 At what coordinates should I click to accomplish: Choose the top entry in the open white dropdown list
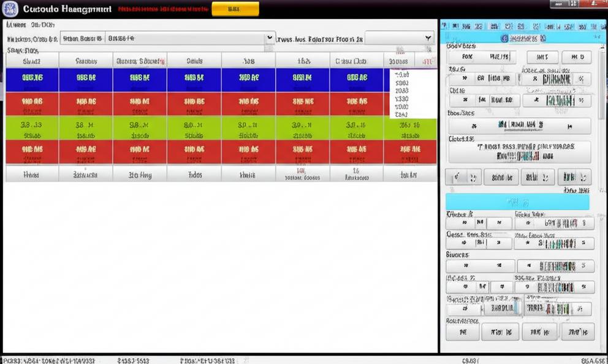tap(402, 75)
